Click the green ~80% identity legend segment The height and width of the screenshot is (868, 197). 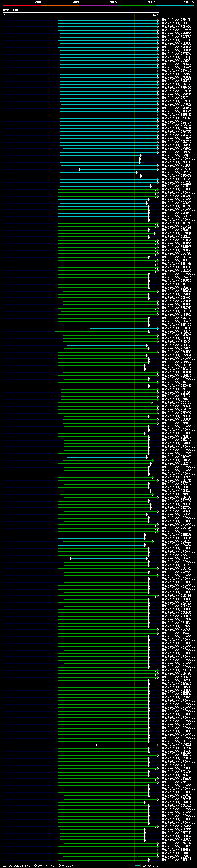coord(137,6)
